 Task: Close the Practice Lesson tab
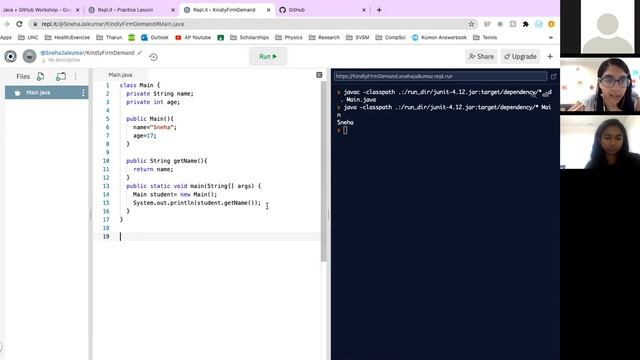click(173, 10)
